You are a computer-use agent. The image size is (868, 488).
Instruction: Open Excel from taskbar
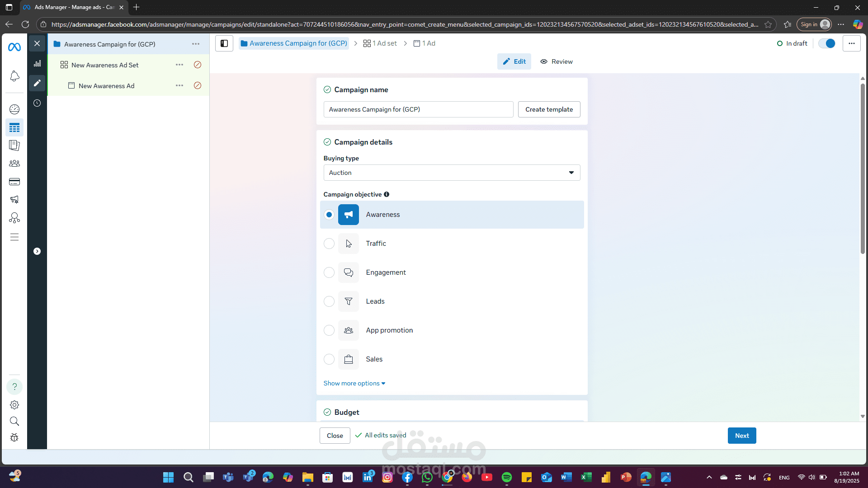click(x=586, y=477)
